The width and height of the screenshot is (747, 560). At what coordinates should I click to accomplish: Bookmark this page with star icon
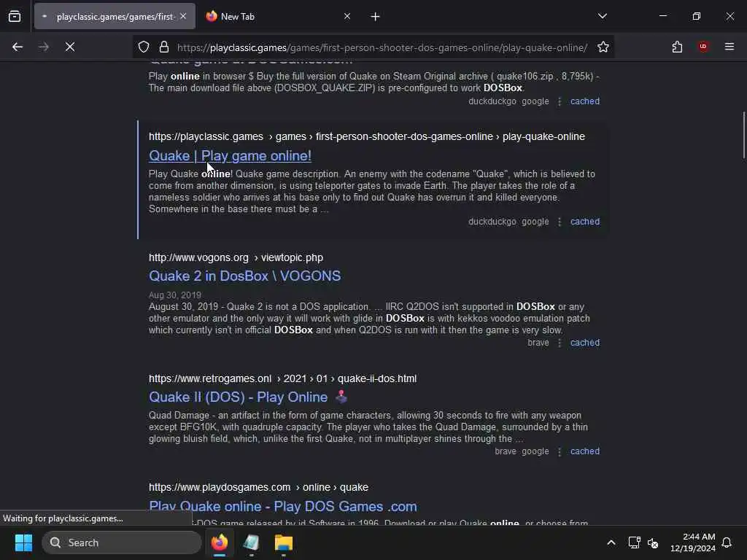[x=603, y=47]
